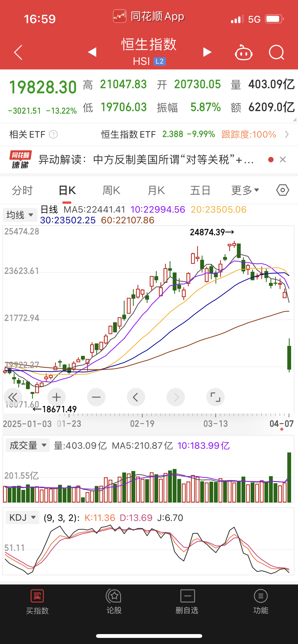Dismiss the 异动解读 news banner
This screenshot has height=644, width=298.
pos(282,160)
